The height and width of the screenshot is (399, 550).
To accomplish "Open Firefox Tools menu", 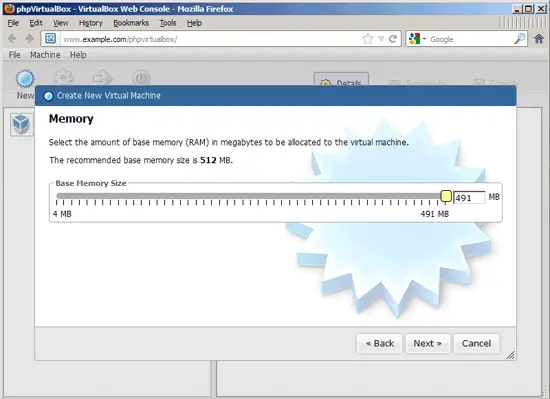I will point(168,23).
